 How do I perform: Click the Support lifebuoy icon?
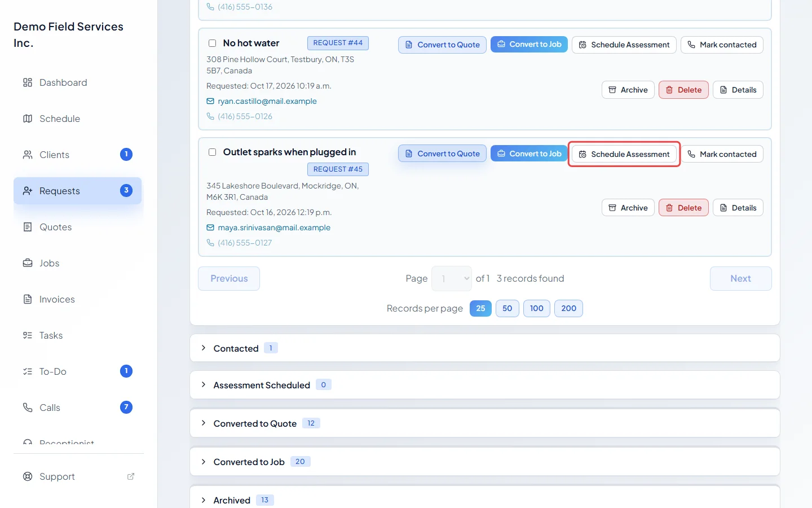point(28,476)
